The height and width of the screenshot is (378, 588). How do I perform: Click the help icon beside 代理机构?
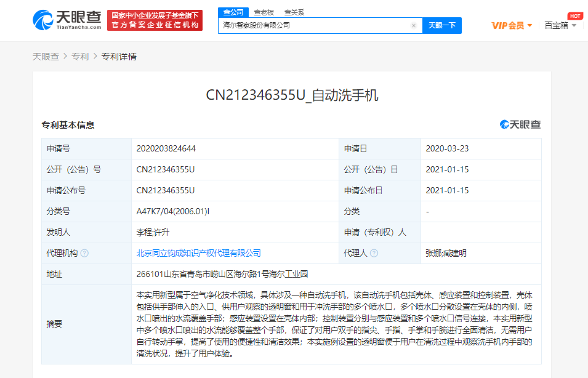[x=84, y=253]
